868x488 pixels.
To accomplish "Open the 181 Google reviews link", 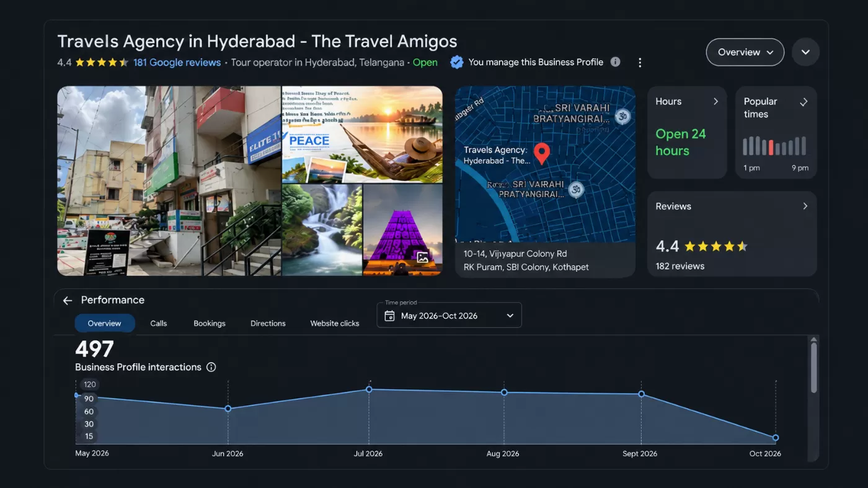I will [177, 62].
